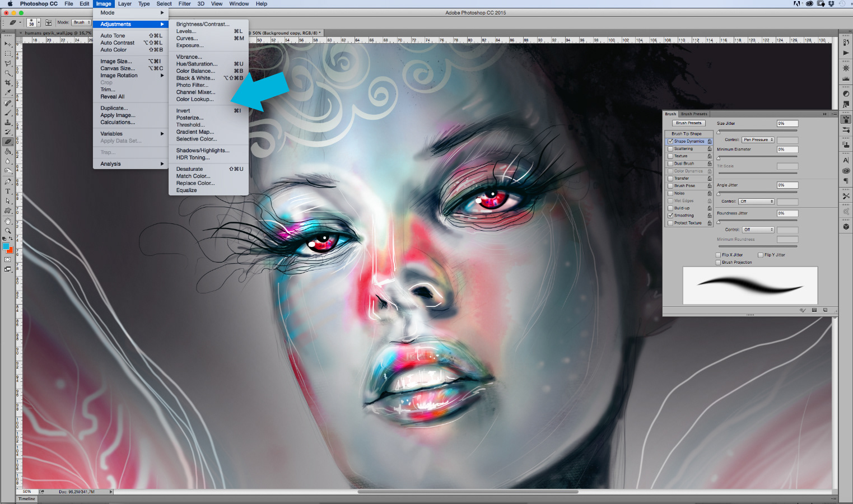853x504 pixels.
Task: Open the Brush panel icon in dock
Action: click(846, 119)
